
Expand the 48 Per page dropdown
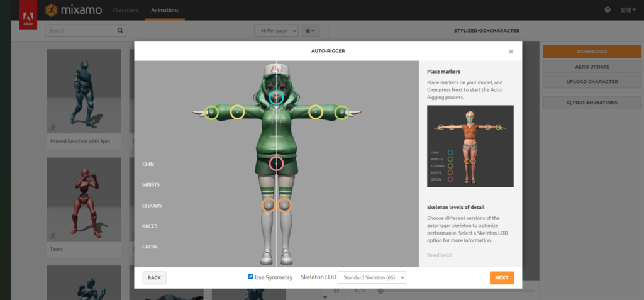[275, 30]
